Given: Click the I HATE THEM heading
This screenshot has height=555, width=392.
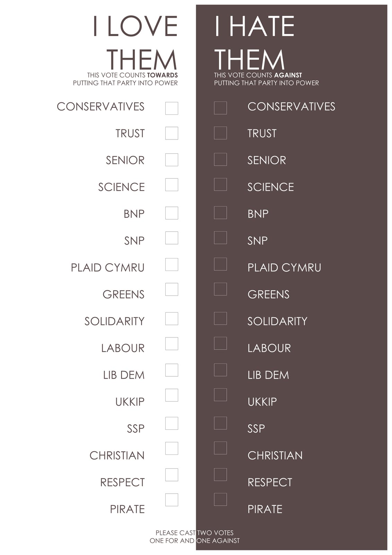Looking at the screenshot, I should tap(254, 42).
